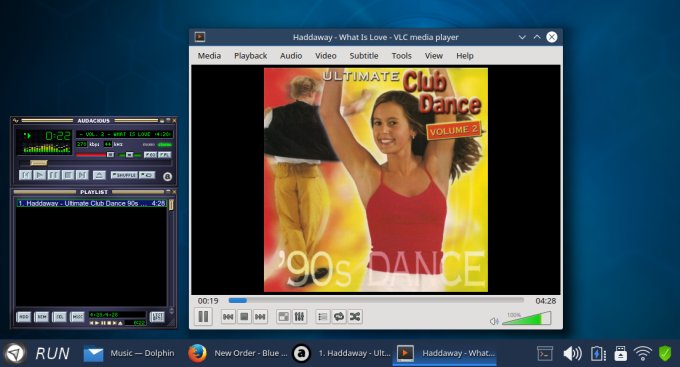Click the Audacious playlist scrollbar handle

pyautogui.click(x=171, y=205)
